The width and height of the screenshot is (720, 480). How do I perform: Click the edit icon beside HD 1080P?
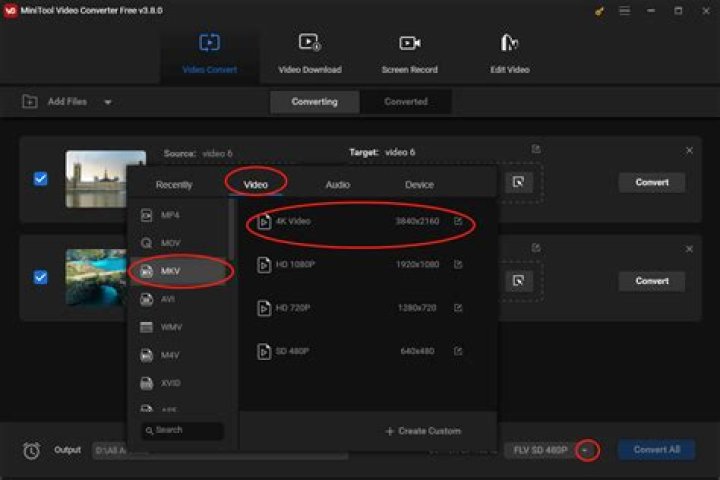coord(458,265)
